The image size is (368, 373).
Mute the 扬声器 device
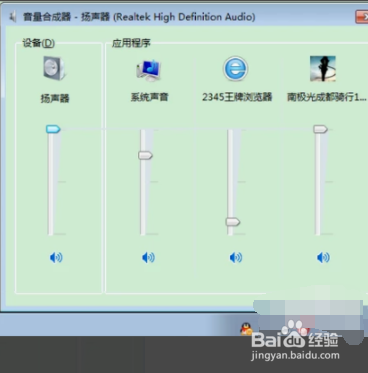point(56,257)
